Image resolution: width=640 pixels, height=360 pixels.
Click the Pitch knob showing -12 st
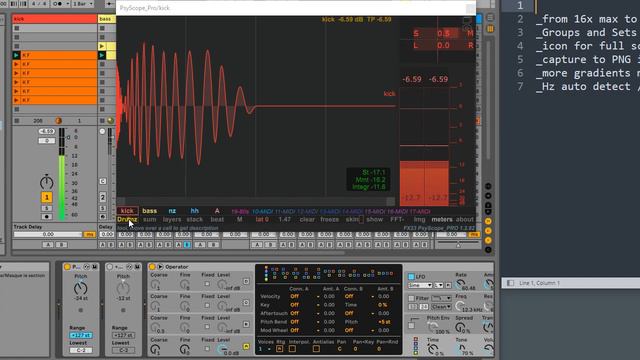click(x=123, y=289)
